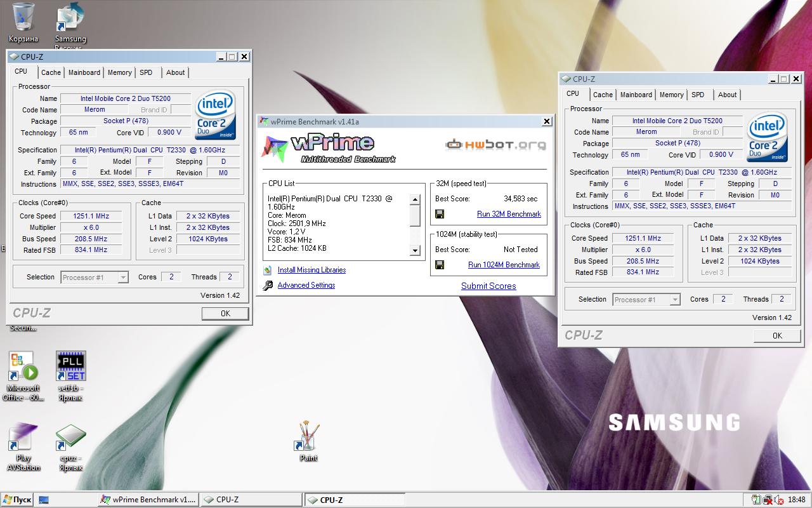Click Level 2 1024 KBytes in left CPU-Z
The image size is (812, 508).
click(x=208, y=239)
